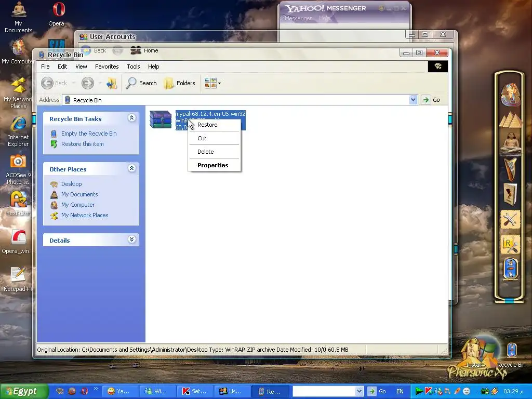Click the pharaoh mask dock icon

pyautogui.click(x=510, y=95)
